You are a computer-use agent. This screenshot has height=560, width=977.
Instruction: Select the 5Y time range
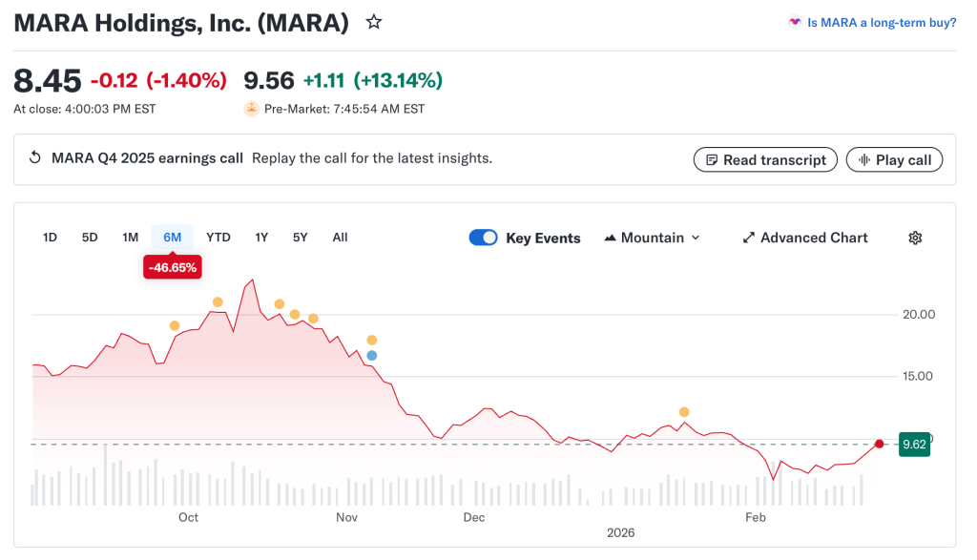(x=301, y=238)
